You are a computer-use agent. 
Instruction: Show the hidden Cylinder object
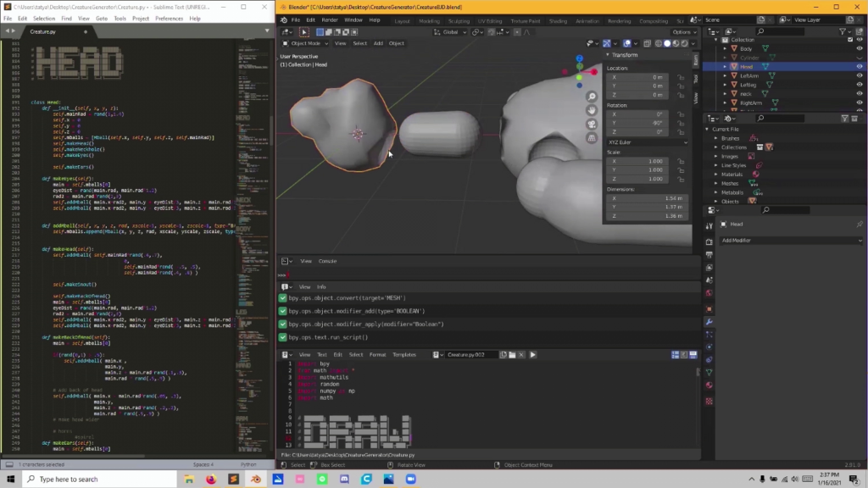tap(860, 58)
